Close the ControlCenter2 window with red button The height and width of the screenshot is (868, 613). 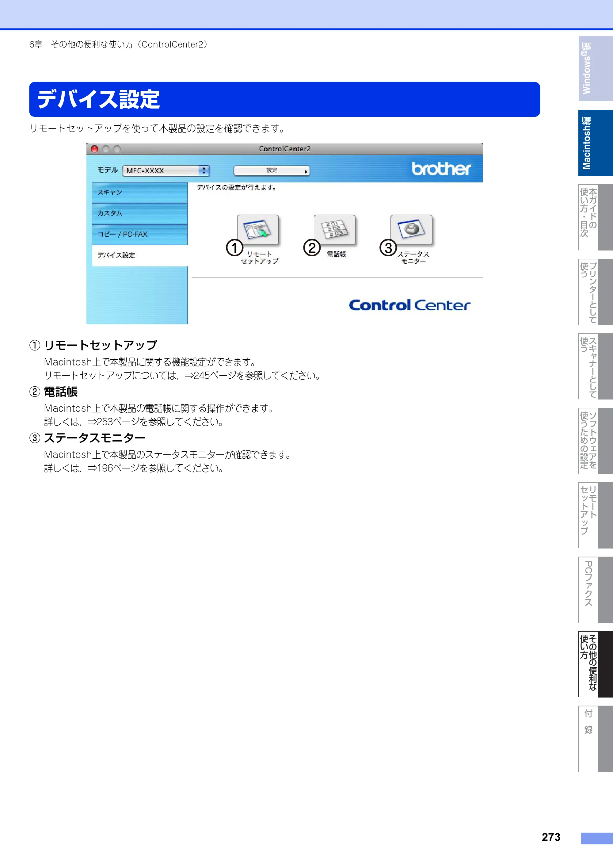point(94,149)
